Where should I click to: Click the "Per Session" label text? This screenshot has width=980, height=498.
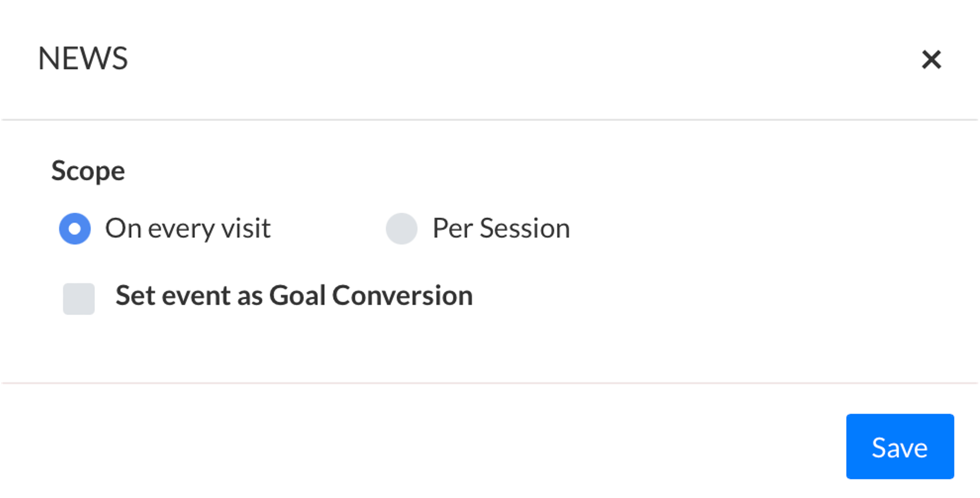(x=501, y=228)
